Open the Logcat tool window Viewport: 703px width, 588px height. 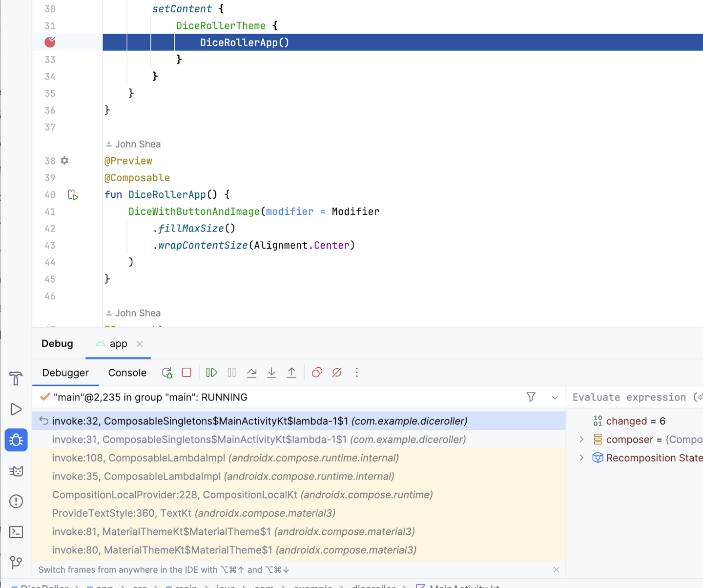click(x=16, y=471)
